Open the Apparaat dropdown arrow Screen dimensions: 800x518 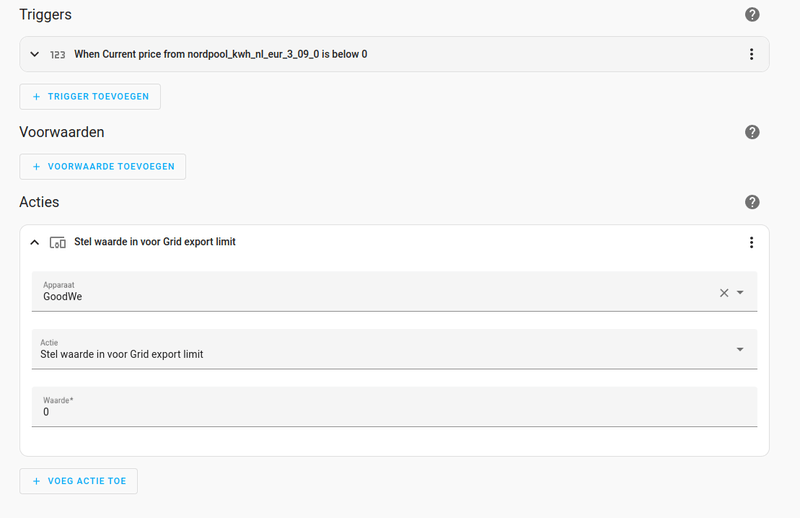tap(740, 293)
